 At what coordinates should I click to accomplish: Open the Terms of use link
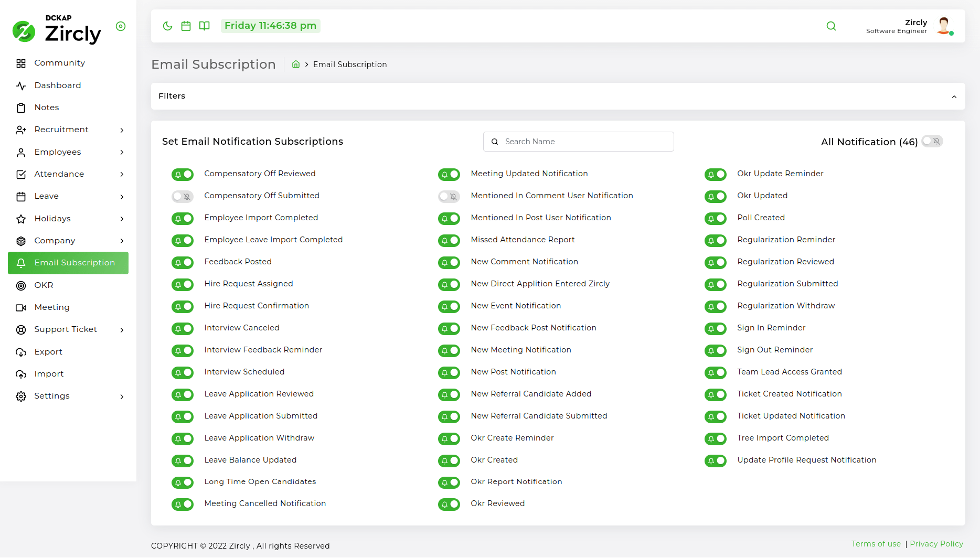[x=876, y=544]
